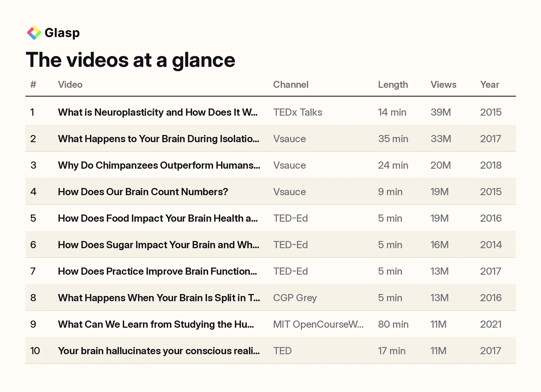
Task: Click the '33M' views value
Action: click(x=441, y=139)
